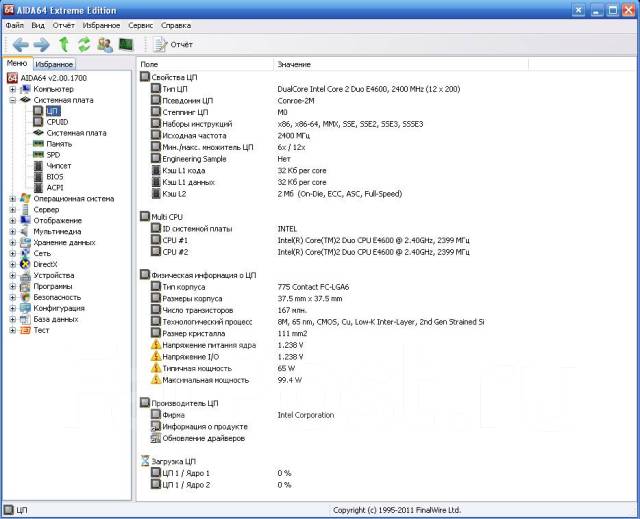Image resolution: width=640 pixels, height=519 pixels.
Task: Select the Чипсет tree item
Action: point(59,166)
